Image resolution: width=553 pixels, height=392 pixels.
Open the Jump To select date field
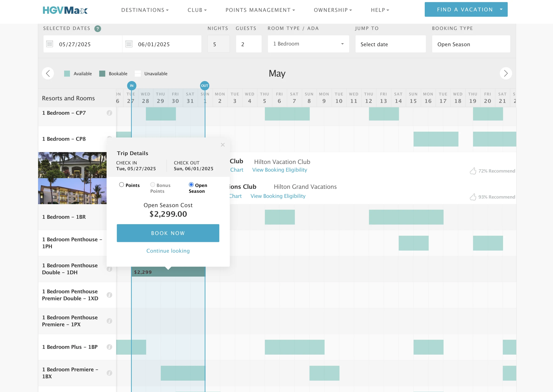coord(391,44)
